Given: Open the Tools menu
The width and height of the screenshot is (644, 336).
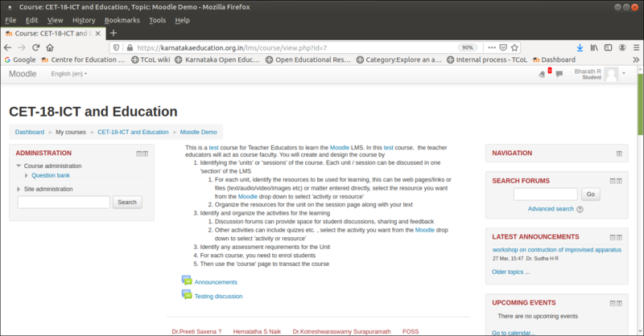Looking at the screenshot, I should pos(157,20).
